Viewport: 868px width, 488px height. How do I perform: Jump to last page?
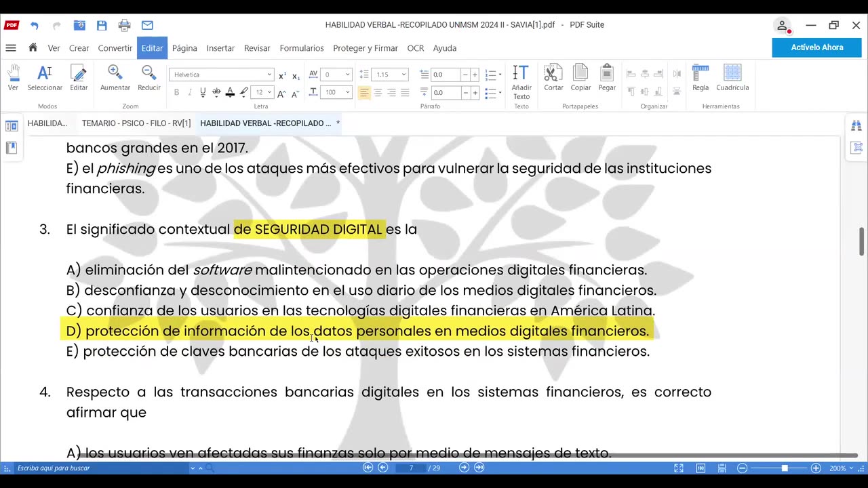pos(479,468)
